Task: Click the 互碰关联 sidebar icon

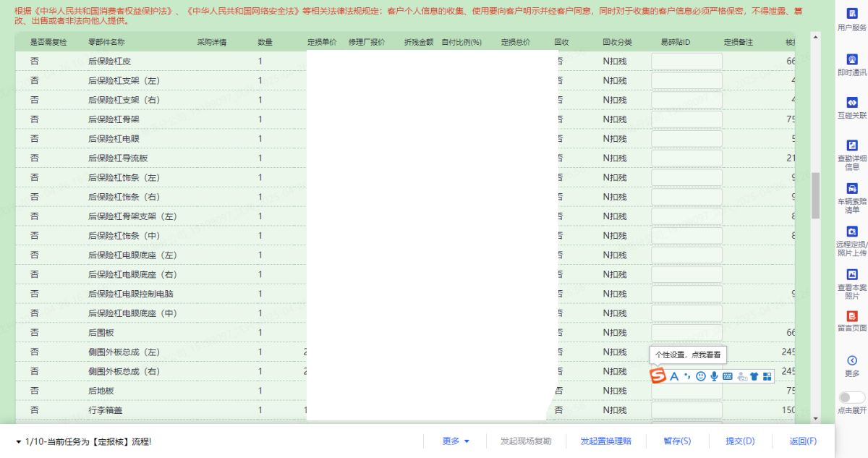Action: coord(851,103)
